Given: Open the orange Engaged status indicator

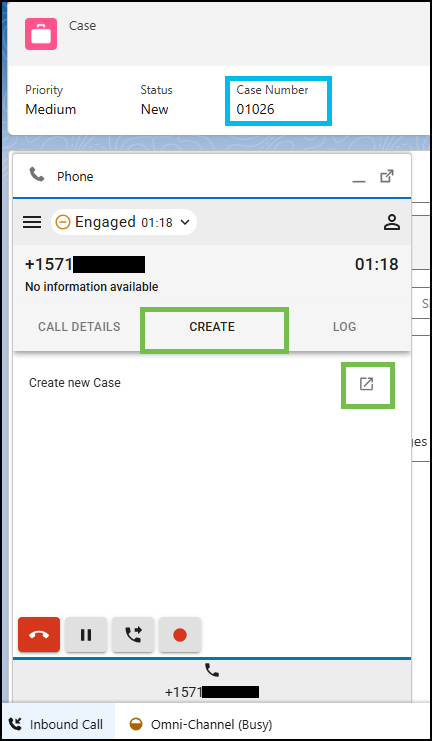Looking at the screenshot, I should click(63, 222).
